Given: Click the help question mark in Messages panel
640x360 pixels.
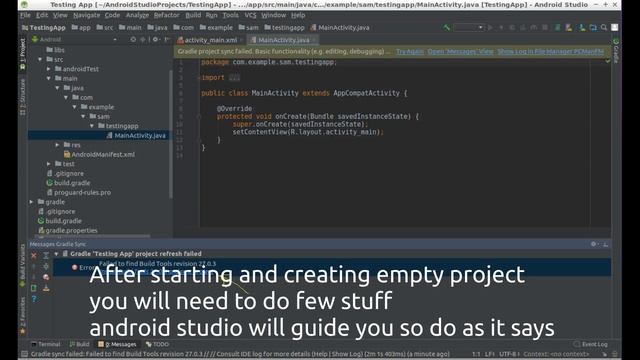Looking at the screenshot, I should click(34, 299).
